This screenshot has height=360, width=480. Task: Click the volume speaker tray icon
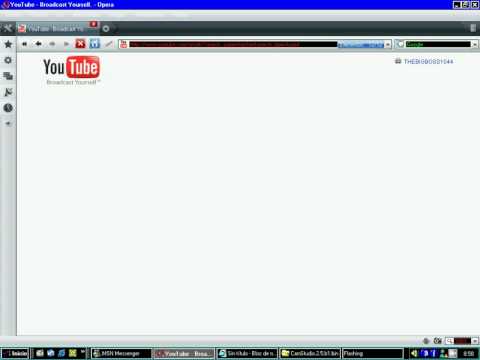click(x=414, y=353)
